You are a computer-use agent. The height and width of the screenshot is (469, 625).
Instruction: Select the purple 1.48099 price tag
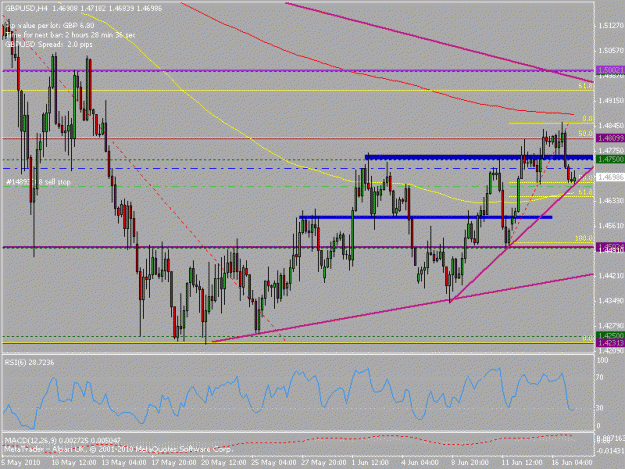click(x=610, y=138)
